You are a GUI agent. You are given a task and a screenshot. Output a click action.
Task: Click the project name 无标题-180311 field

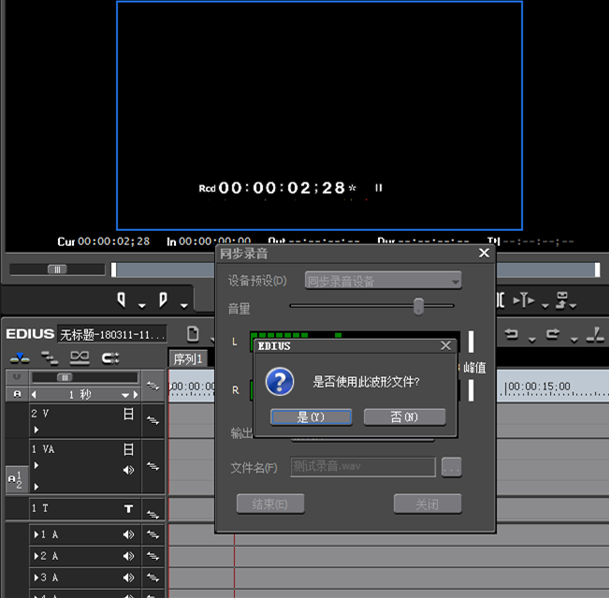point(112,334)
